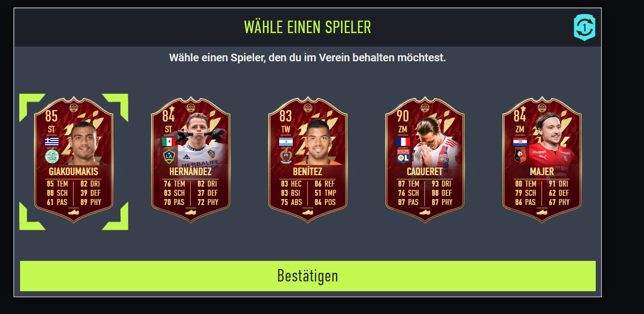Click the Bestätigen confirm button
This screenshot has width=644, height=314.
307,276
